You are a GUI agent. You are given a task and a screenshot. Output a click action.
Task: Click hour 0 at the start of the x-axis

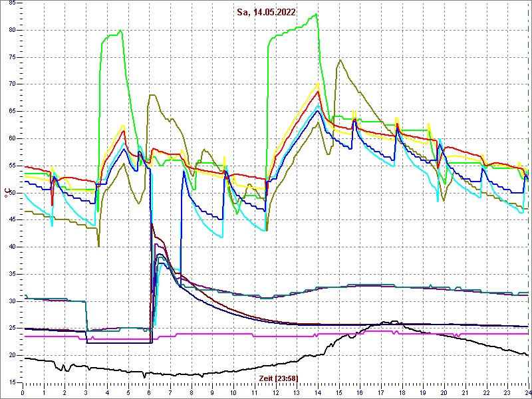point(23,392)
